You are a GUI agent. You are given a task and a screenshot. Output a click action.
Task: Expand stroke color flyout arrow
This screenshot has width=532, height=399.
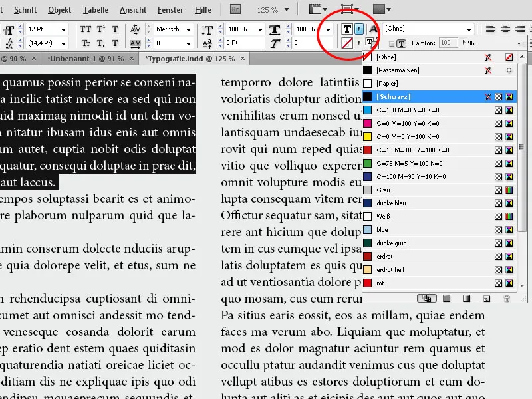[359, 43]
